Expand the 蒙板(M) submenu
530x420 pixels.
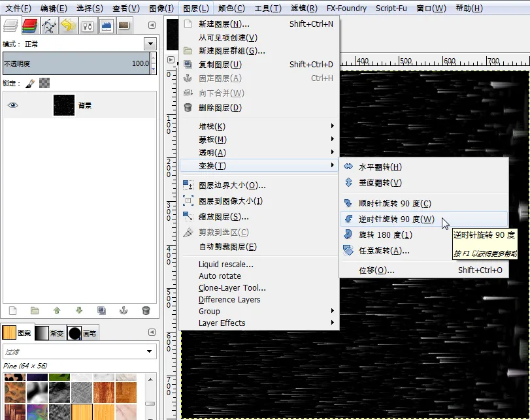[259, 140]
